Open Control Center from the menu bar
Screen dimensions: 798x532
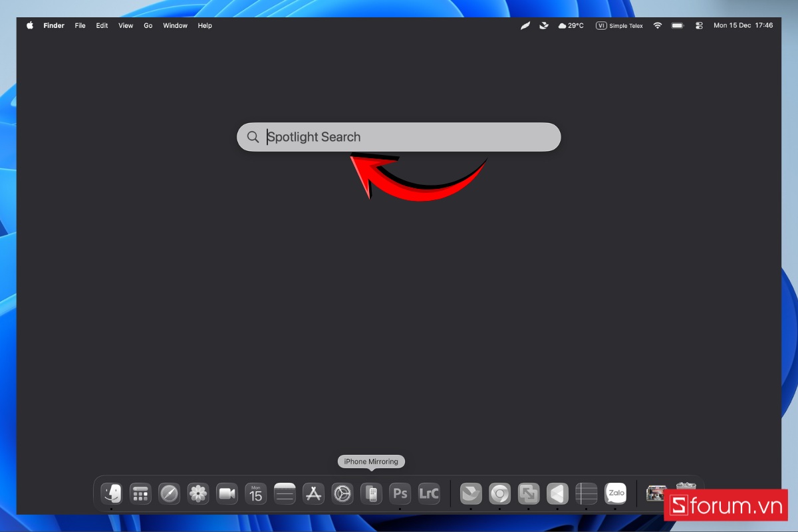point(699,25)
